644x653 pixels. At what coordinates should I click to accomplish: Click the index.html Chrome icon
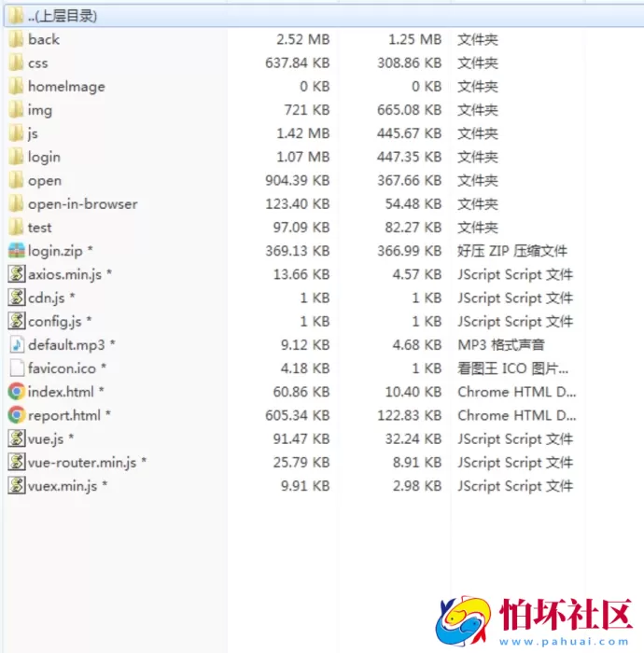point(17,392)
